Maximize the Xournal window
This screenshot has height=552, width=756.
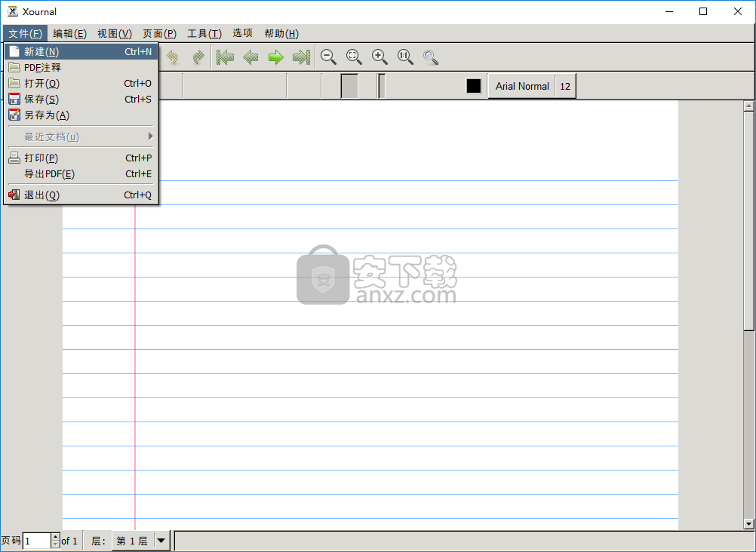703,11
